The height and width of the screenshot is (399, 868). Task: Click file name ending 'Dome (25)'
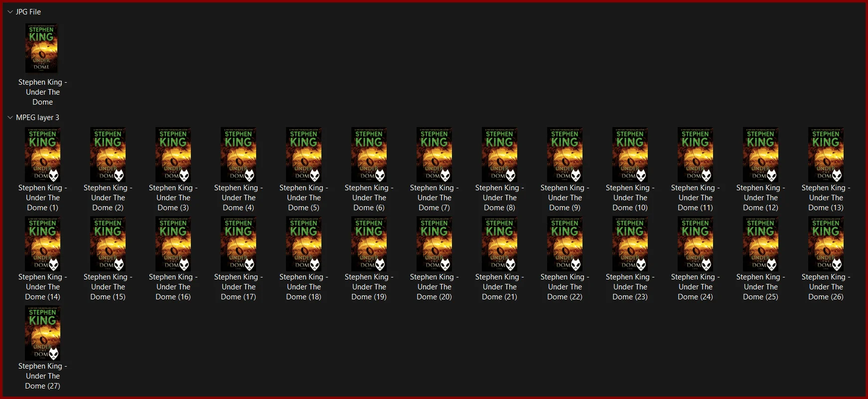click(761, 287)
